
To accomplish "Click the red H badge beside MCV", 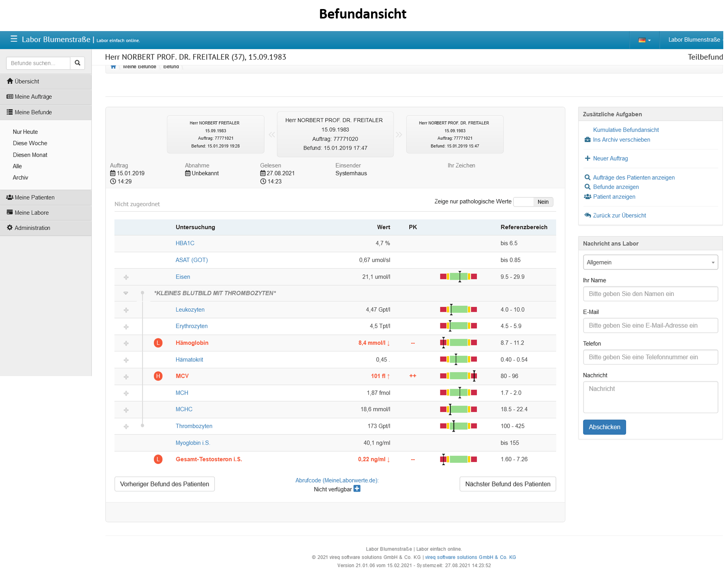I will coord(158,376).
